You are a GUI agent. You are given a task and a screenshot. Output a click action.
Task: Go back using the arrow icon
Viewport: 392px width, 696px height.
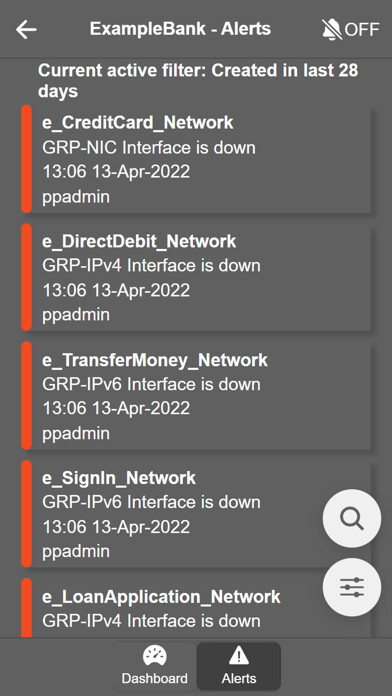click(26, 30)
